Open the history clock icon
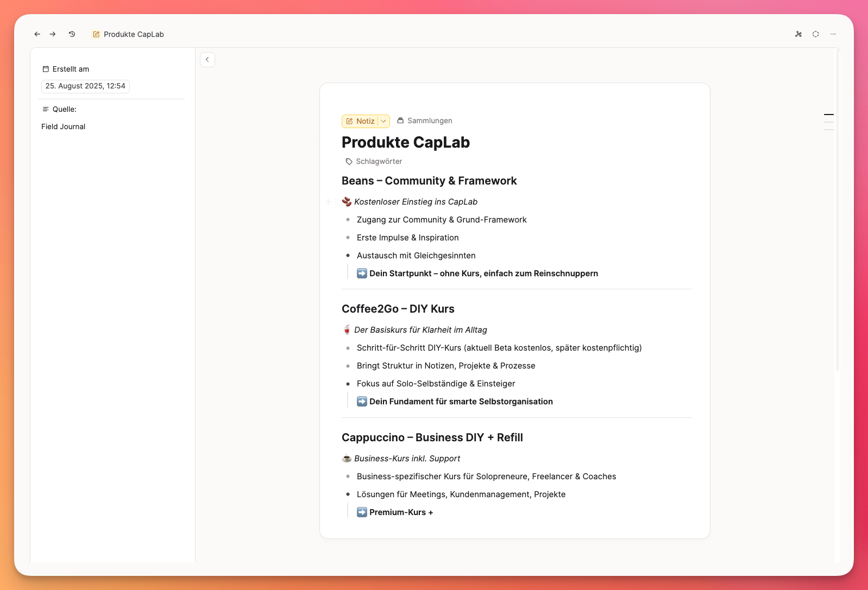Screen dimensions: 868x590 pos(72,34)
